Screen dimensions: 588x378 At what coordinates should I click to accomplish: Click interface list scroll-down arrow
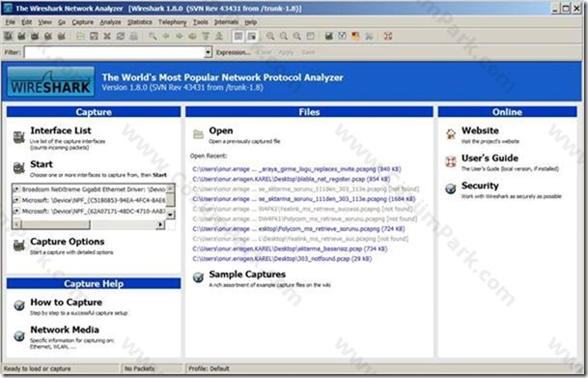pyautogui.click(x=170, y=215)
